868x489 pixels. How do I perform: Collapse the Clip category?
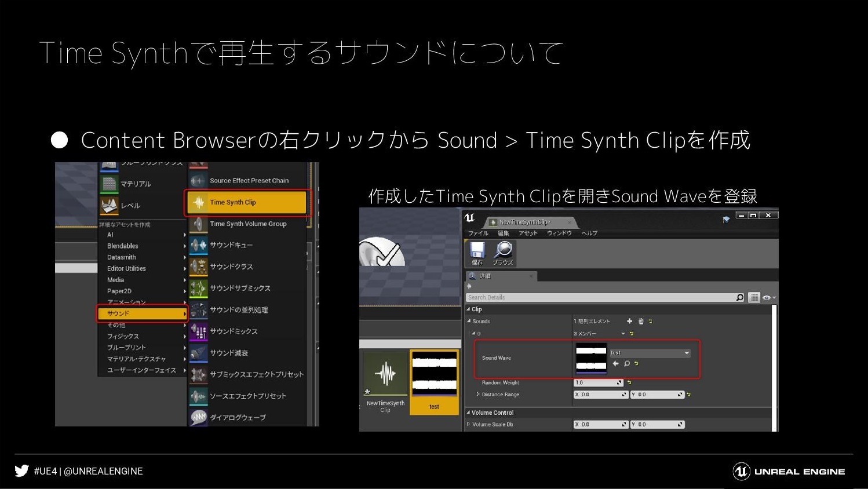[x=469, y=309]
